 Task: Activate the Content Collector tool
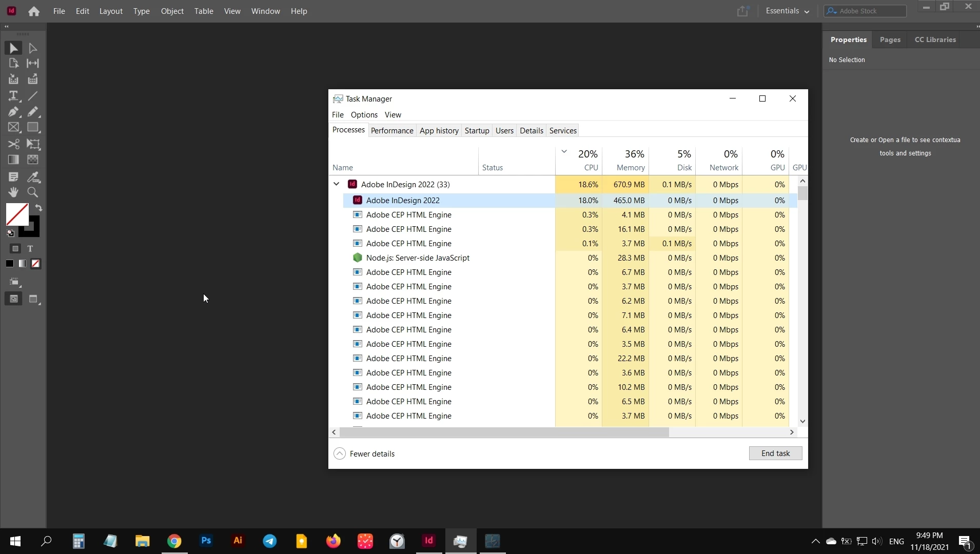click(14, 79)
